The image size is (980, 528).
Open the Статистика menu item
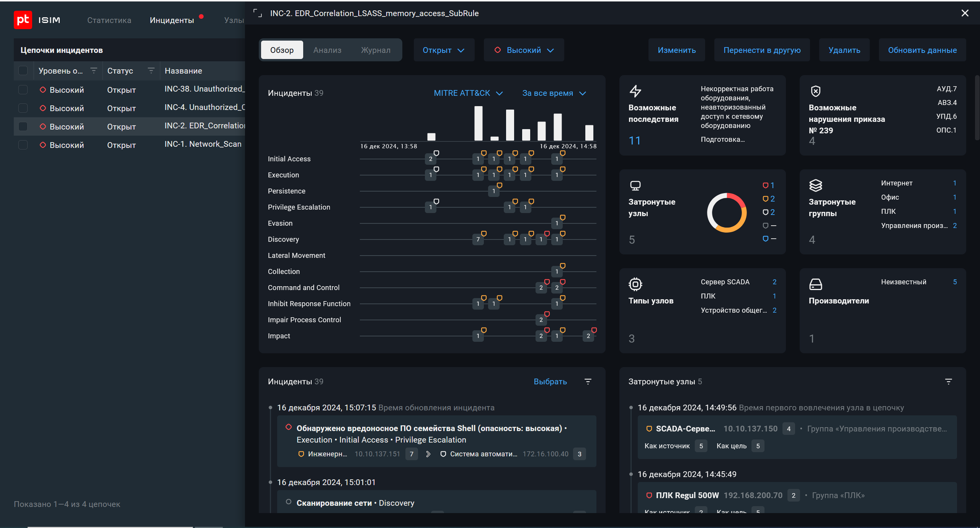click(109, 20)
